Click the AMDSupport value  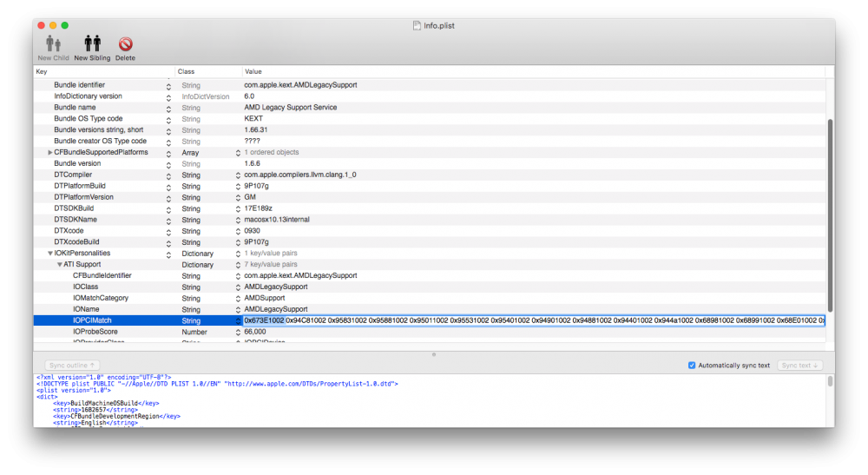[x=265, y=298]
